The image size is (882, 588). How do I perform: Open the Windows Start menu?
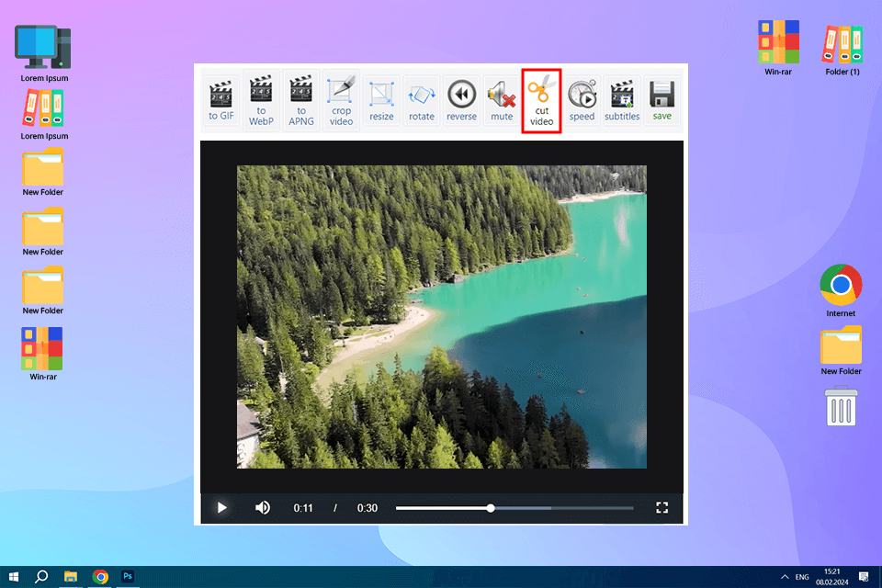point(14,577)
